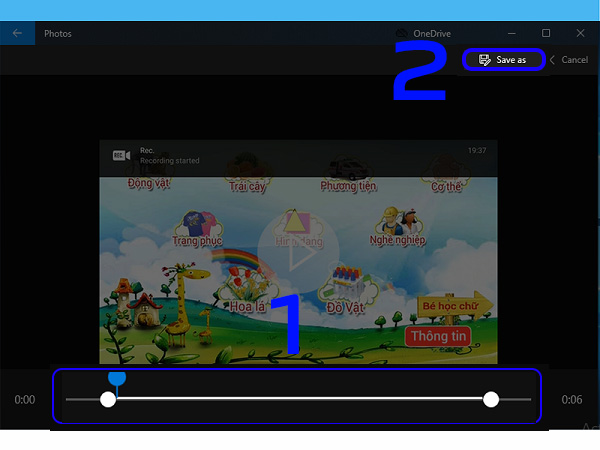Viewport: 600px width, 450px height.
Task: Select the left trim start handle
Action: coord(108,399)
